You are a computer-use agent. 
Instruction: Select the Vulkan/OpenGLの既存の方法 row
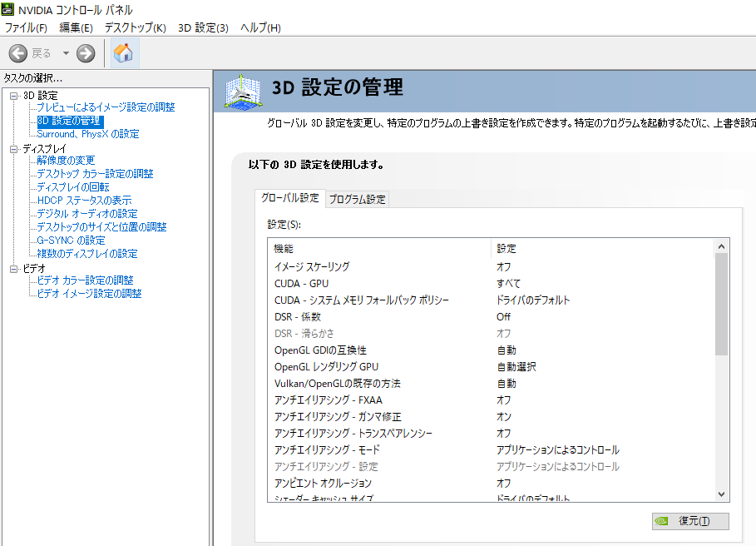(x=491, y=384)
